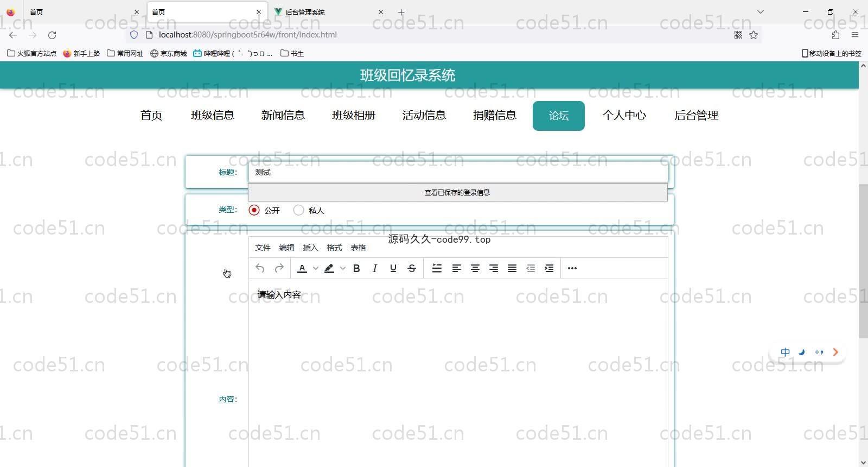
Task: Click the active 论坛 nav button
Action: (x=559, y=116)
